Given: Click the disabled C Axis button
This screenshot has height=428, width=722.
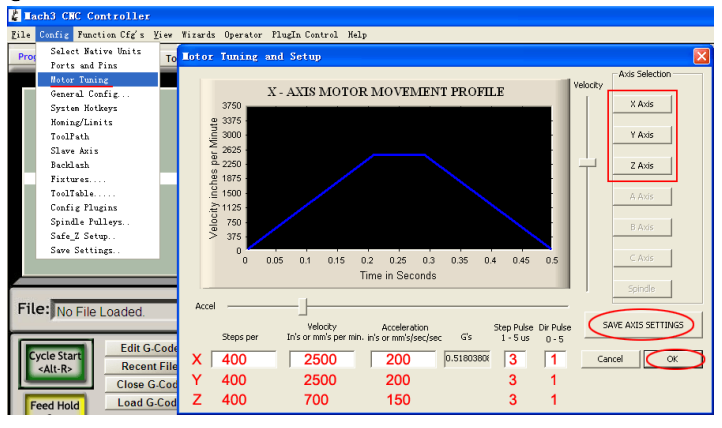Looking at the screenshot, I should [642, 258].
